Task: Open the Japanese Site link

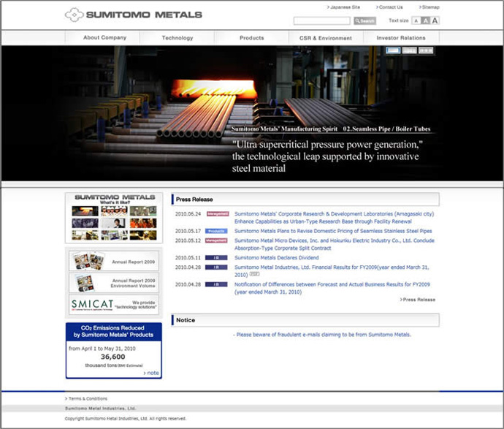Action: tap(343, 7)
